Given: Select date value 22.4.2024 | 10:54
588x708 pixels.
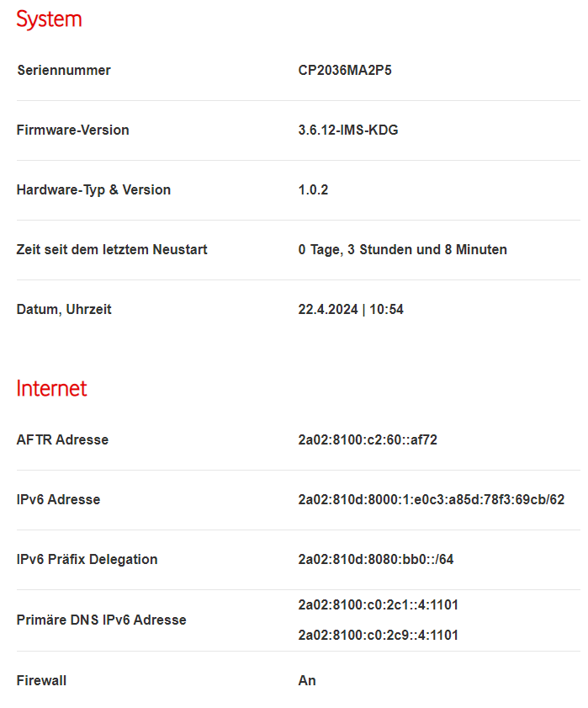Looking at the screenshot, I should click(351, 309).
